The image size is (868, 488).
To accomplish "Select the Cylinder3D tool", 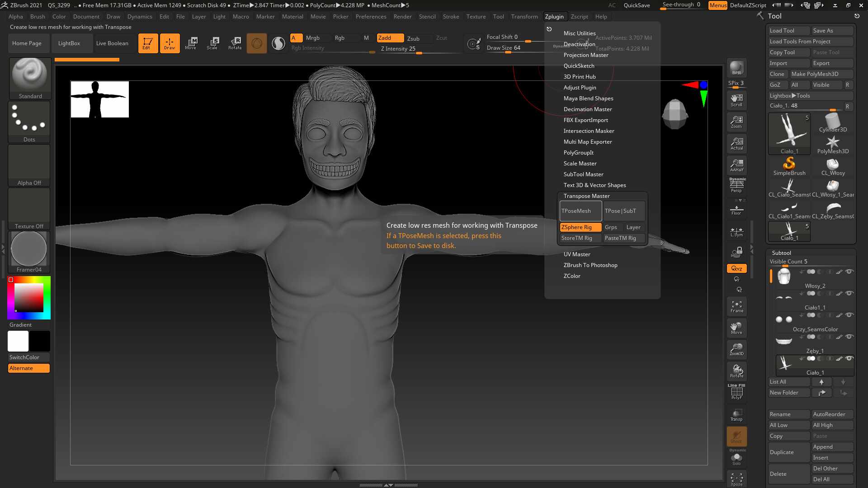I will pos(833,123).
